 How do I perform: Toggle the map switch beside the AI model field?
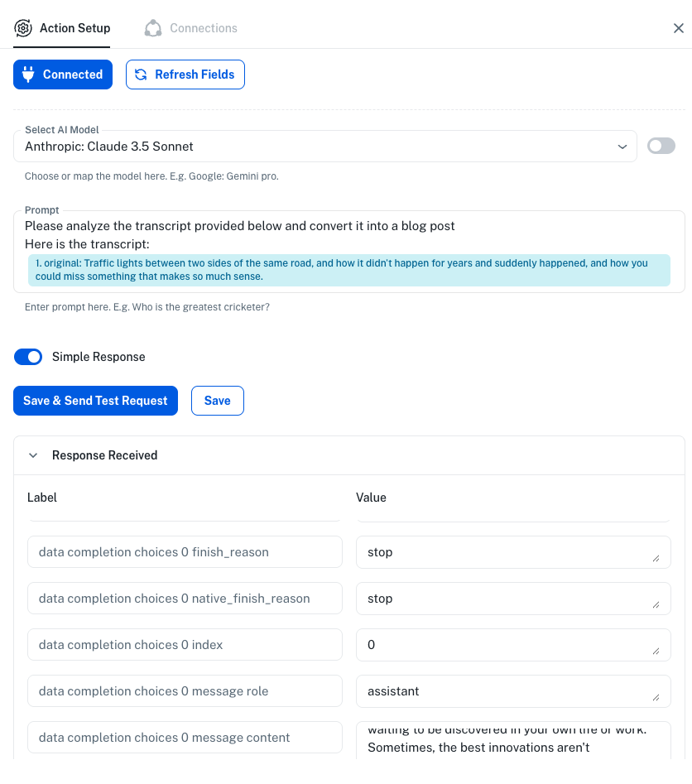tap(661, 146)
